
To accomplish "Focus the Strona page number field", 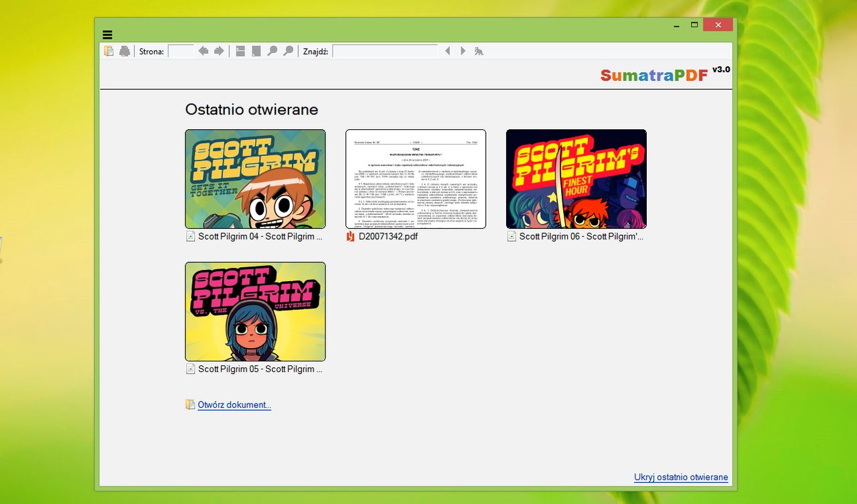I will tap(181, 51).
